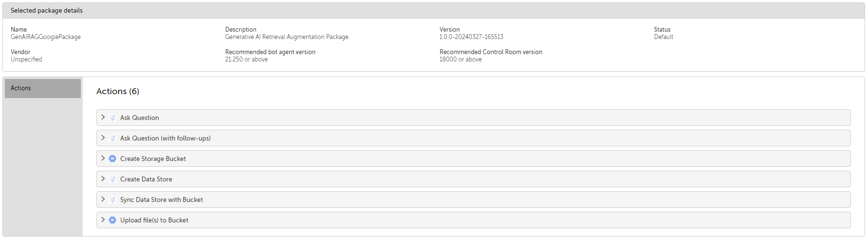Expand the Ask Question action chevron
868x240 pixels.
click(x=103, y=118)
